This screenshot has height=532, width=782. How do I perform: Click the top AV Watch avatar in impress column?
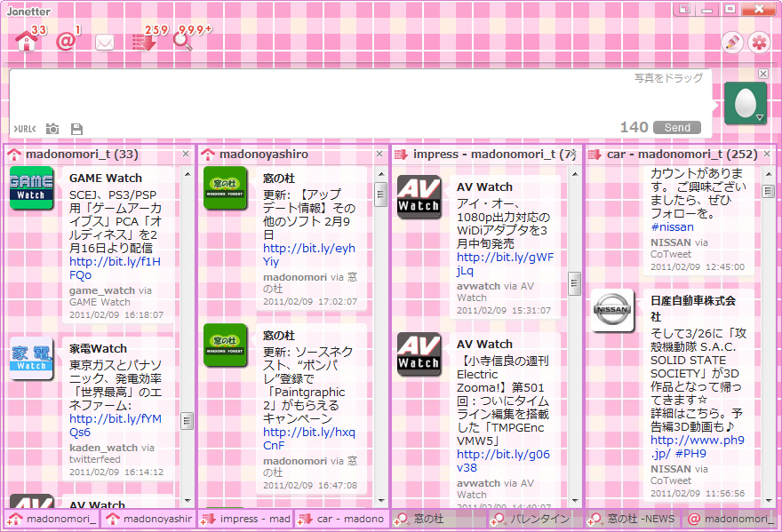(419, 196)
